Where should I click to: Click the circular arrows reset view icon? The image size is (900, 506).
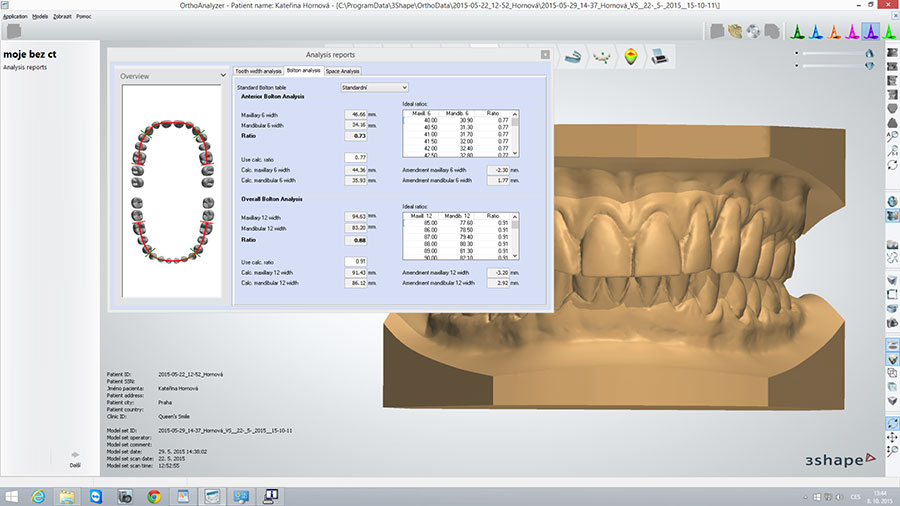coord(892,165)
